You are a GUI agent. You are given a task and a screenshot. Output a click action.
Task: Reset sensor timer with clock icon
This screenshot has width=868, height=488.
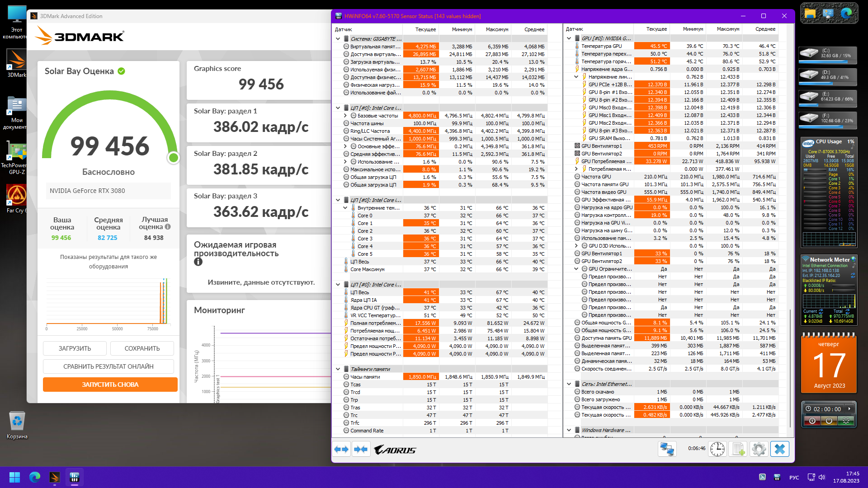(x=717, y=449)
